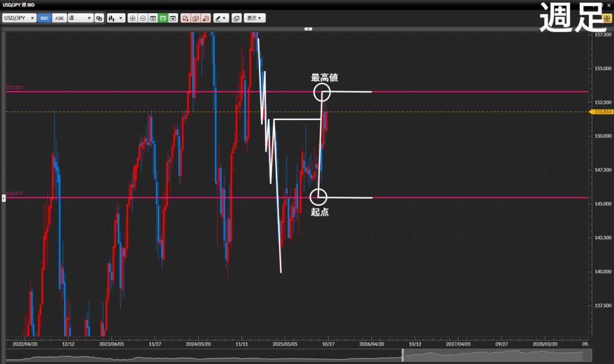The image size is (614, 364).
Task: Click the duplicate chart window icon
Action: [100, 19]
